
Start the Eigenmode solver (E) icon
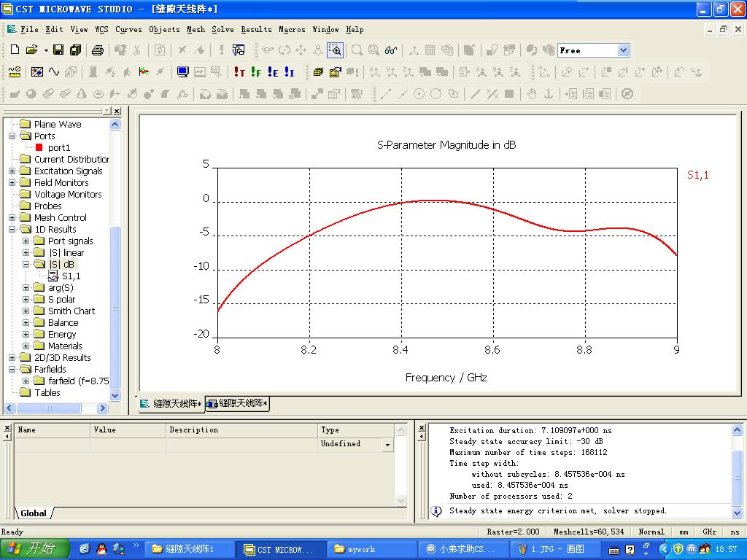273,72
